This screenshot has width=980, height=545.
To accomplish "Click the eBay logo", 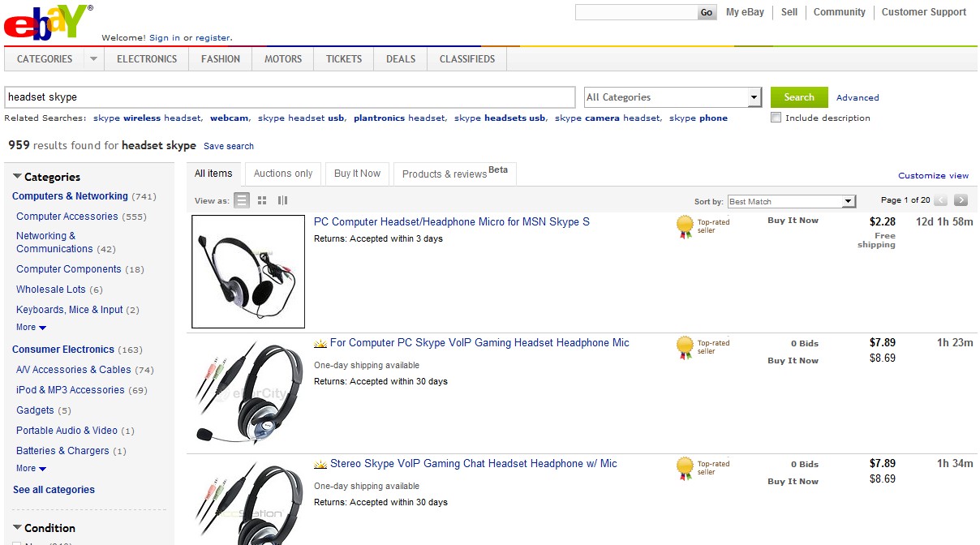I will 48,22.
